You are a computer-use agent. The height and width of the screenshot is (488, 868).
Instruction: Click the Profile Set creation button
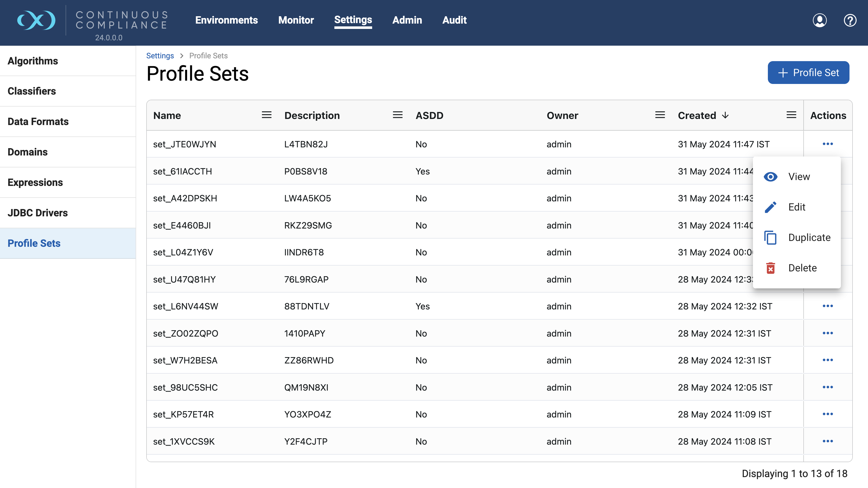[808, 72]
